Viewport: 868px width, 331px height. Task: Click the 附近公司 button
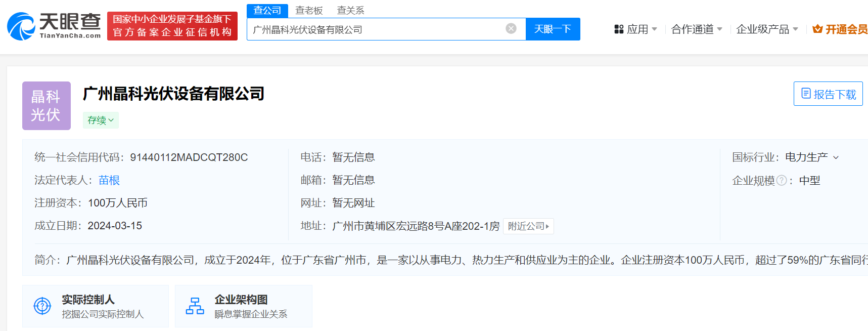click(528, 226)
